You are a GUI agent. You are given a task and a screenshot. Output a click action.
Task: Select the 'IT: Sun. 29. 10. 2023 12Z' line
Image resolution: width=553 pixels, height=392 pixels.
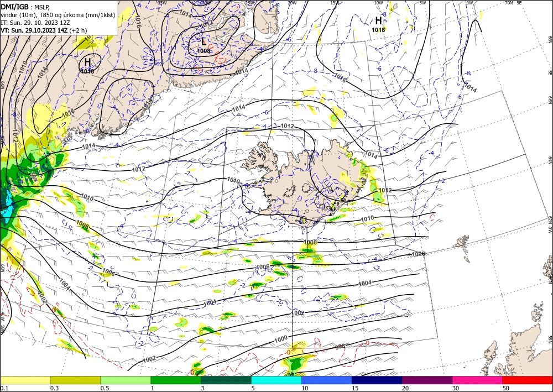point(35,23)
